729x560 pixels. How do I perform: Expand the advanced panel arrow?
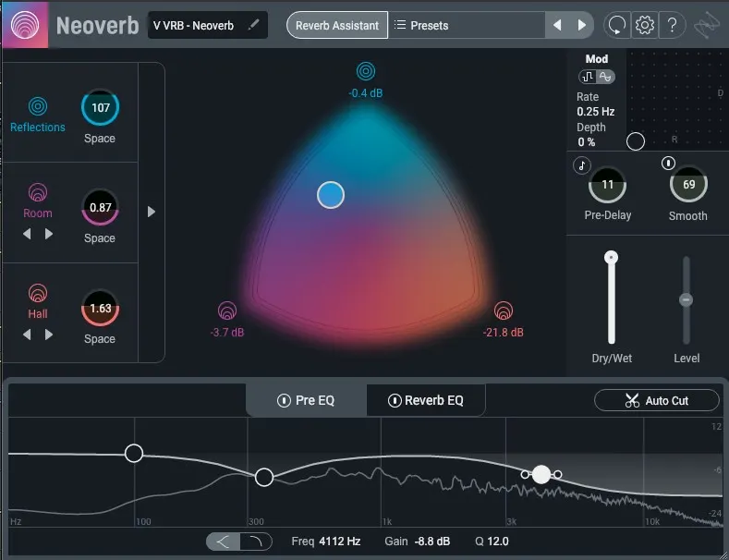pyautogui.click(x=152, y=213)
